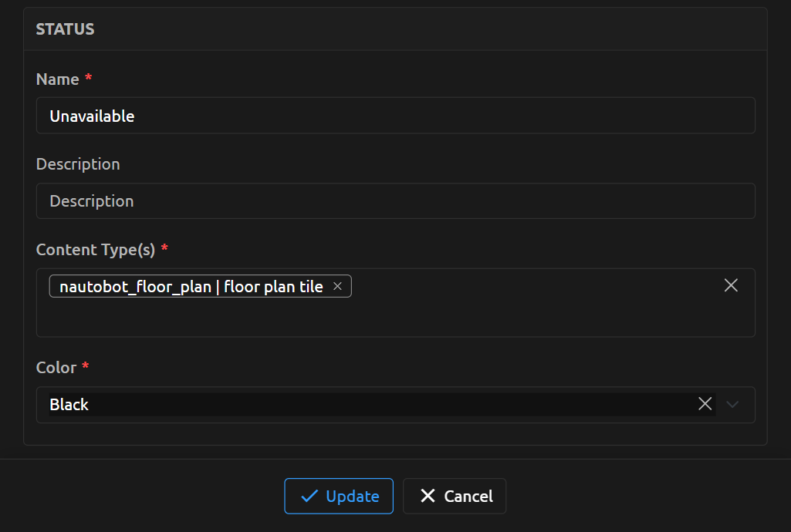This screenshot has width=791, height=532.
Task: Select the floor plan tile tag text
Action: click(191, 287)
